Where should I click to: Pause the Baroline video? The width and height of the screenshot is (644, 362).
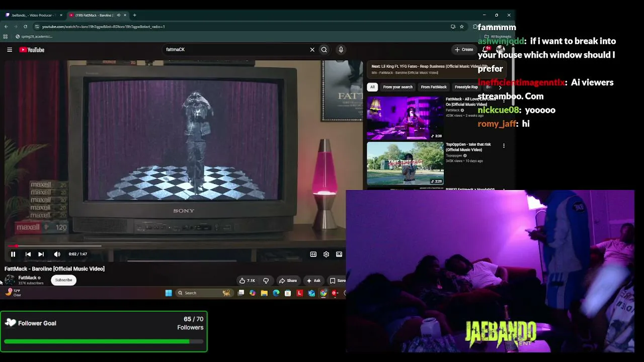pos(13,254)
